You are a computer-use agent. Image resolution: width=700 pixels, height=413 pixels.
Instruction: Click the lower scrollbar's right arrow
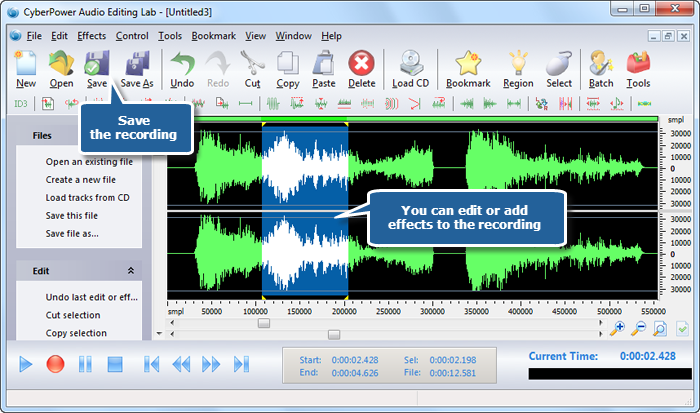(x=601, y=334)
